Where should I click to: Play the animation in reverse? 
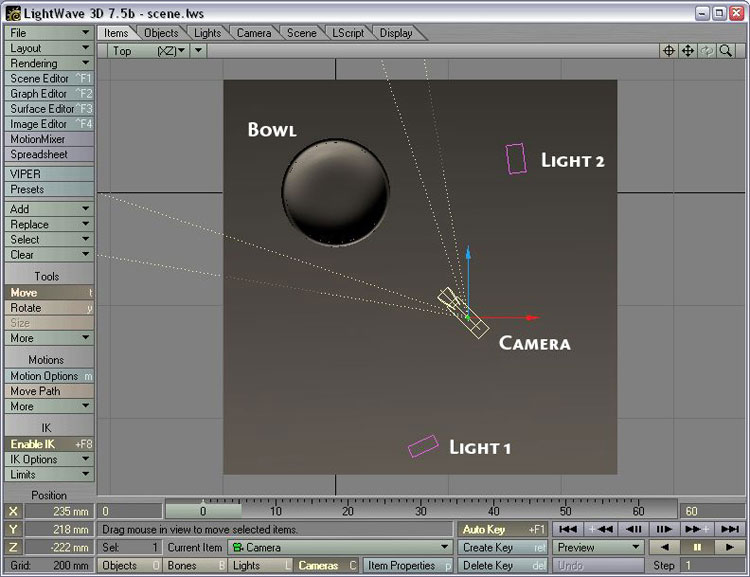pyautogui.click(x=664, y=548)
